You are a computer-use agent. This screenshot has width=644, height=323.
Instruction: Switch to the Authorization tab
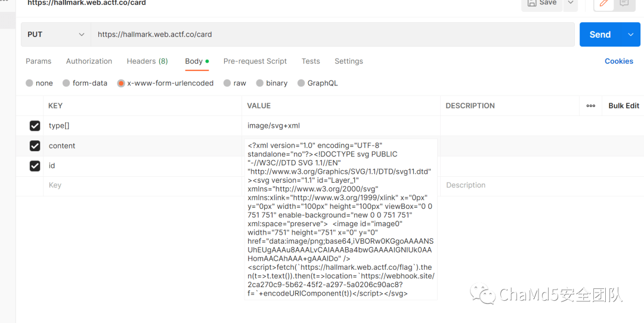(x=89, y=61)
